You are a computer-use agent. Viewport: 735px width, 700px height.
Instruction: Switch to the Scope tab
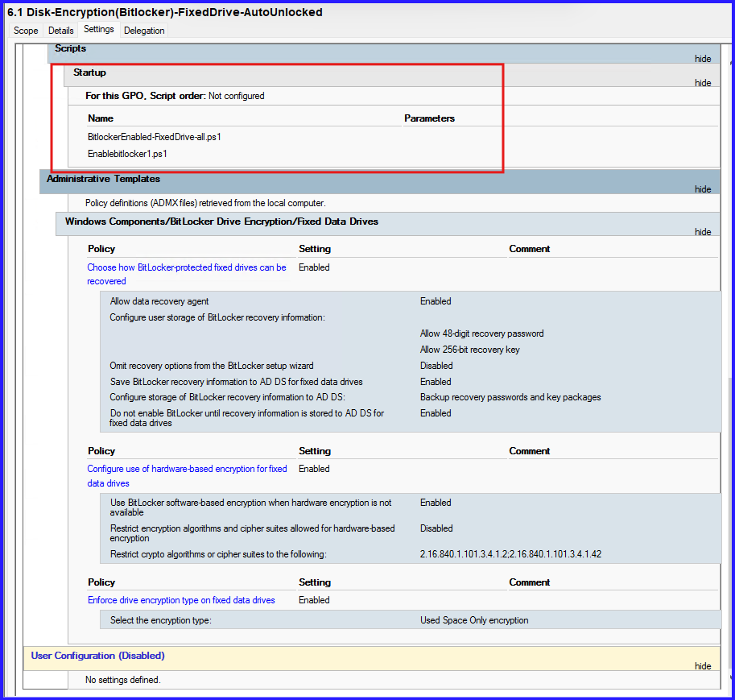[26, 31]
